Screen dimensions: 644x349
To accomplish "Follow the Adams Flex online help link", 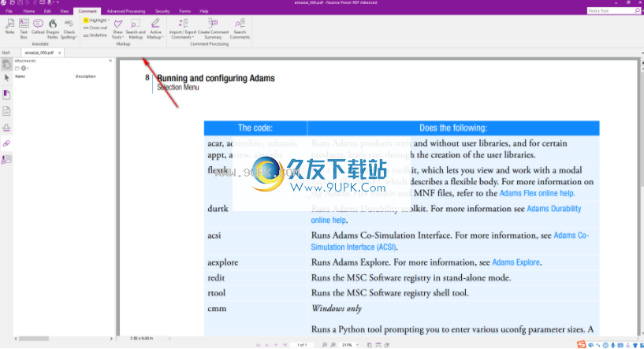I will (537, 193).
